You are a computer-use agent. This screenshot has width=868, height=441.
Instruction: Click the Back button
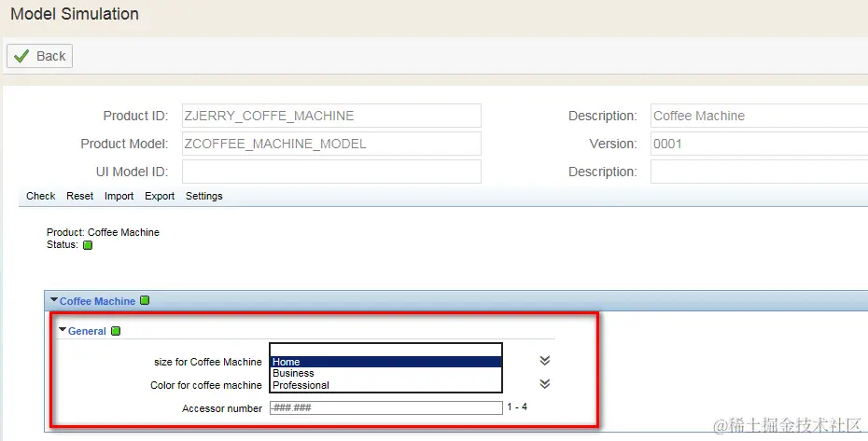[x=39, y=56]
